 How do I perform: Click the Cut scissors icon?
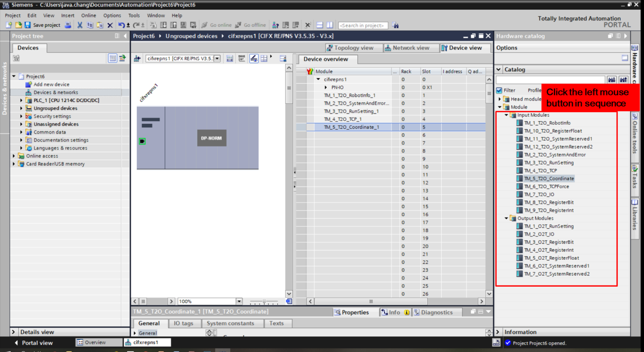coord(80,25)
